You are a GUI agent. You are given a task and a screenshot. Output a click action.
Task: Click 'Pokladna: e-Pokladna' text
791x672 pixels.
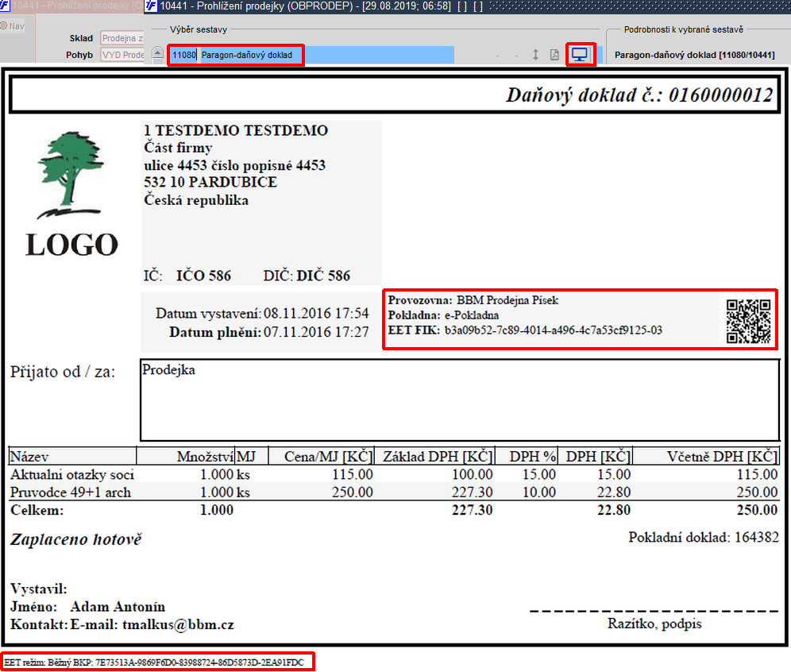coord(443,315)
